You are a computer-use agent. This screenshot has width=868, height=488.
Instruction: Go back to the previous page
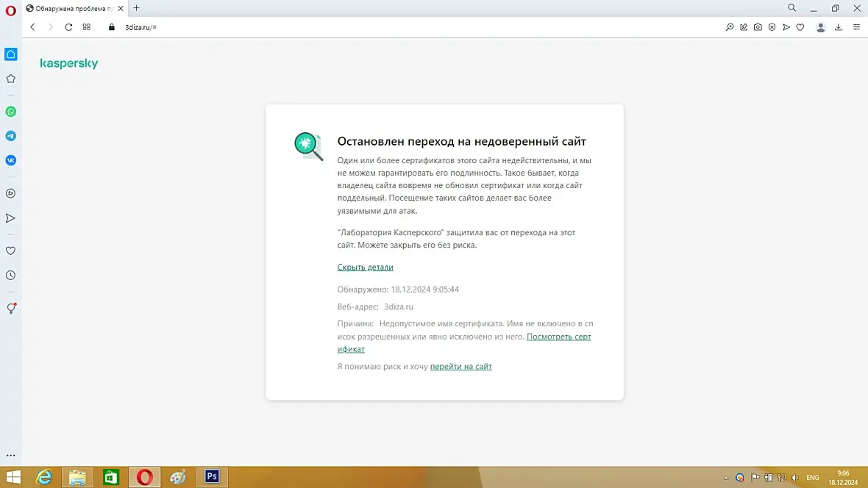(32, 27)
